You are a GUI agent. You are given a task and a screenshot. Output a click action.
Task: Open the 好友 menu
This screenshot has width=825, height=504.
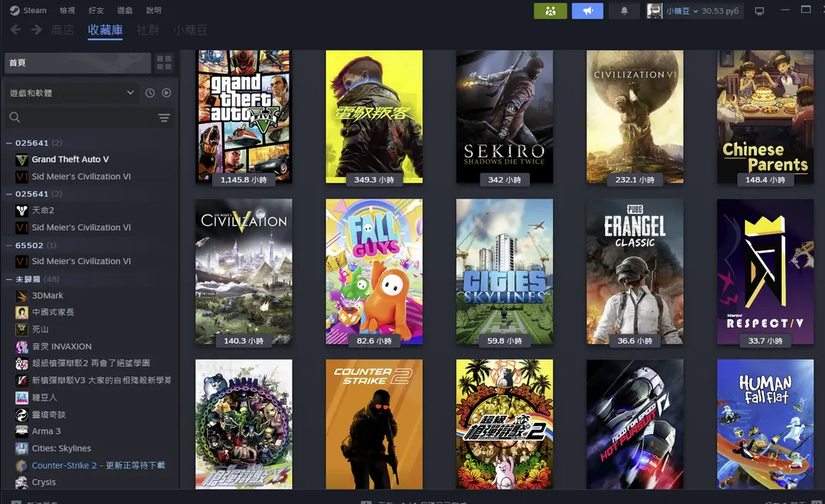click(x=95, y=10)
